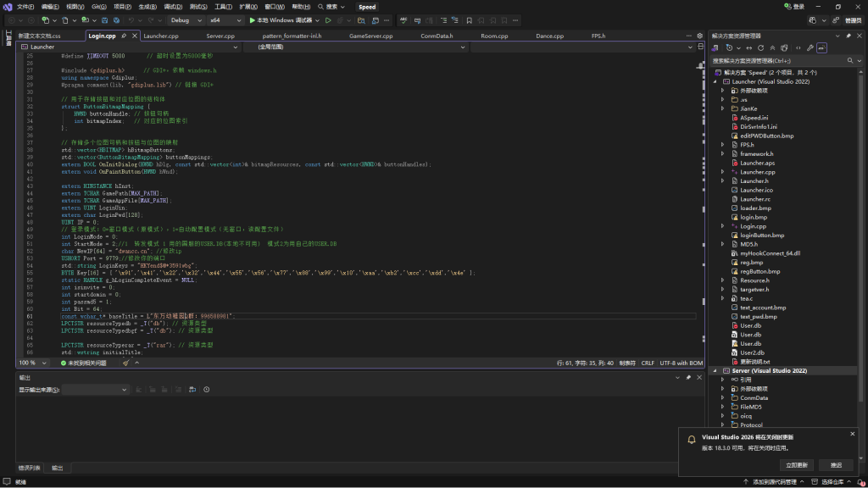Click the 立即更新 button
Viewport: 868px width, 488px height.
point(797,464)
